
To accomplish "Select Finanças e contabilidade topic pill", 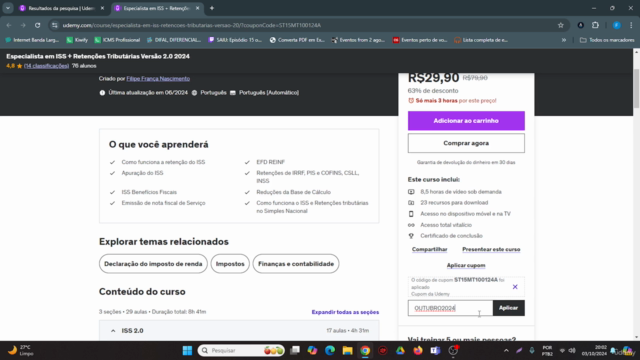I will click(x=296, y=264).
